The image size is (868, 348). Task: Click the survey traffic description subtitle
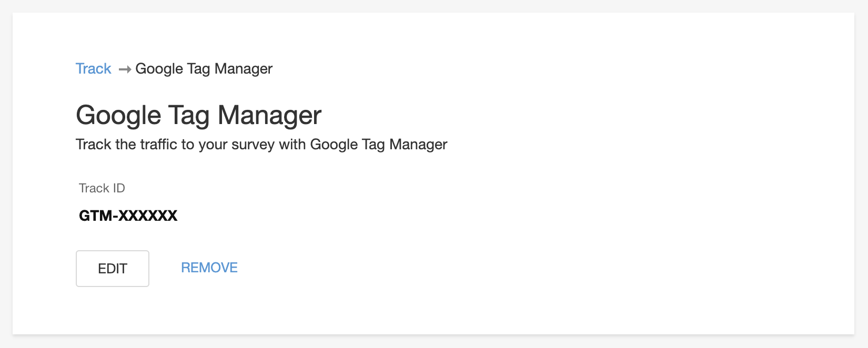261,145
